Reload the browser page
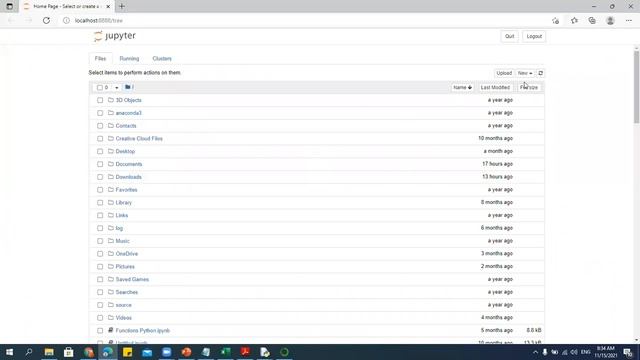 tap(46, 20)
